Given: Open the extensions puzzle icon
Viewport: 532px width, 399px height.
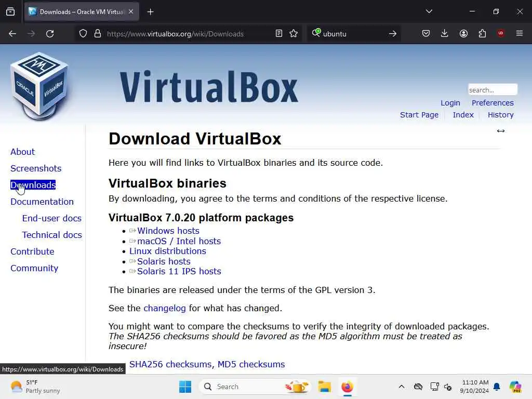Looking at the screenshot, I should (x=482, y=33).
